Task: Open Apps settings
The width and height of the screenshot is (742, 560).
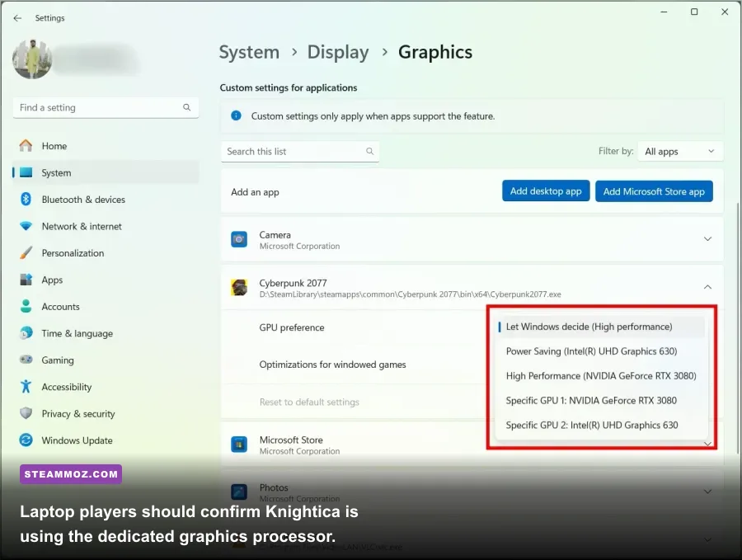Action: 106,280
